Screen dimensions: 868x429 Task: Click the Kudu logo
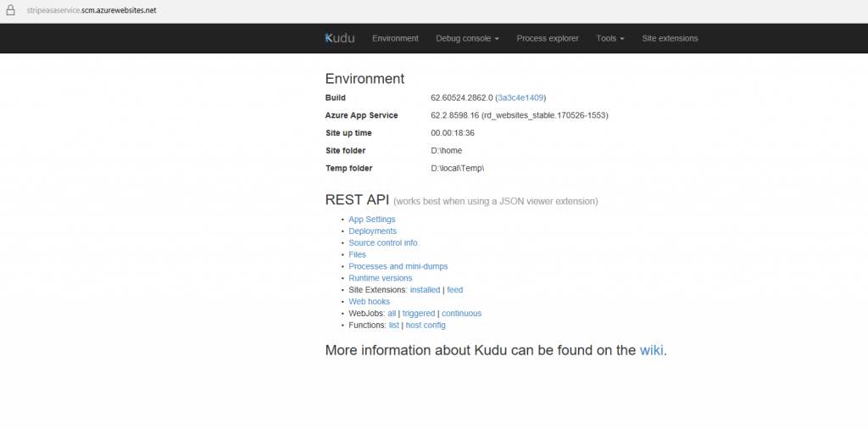(340, 38)
